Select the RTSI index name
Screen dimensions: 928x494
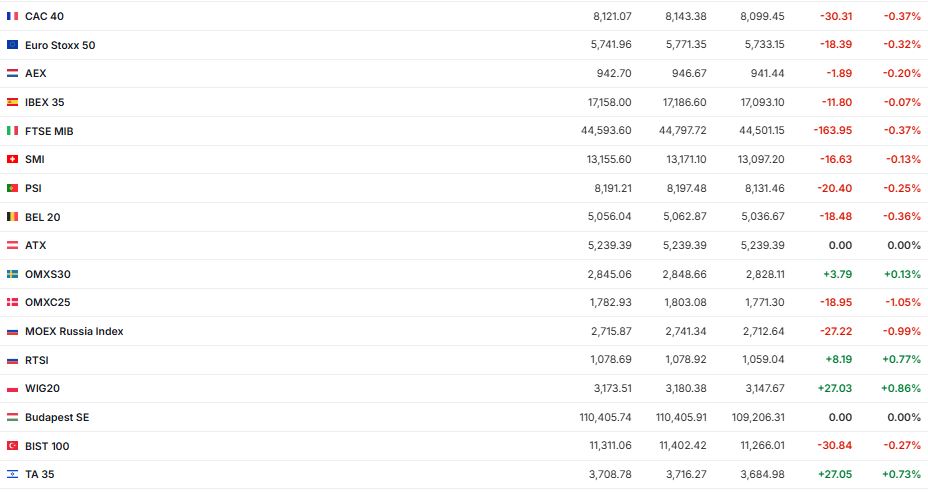[x=38, y=360]
